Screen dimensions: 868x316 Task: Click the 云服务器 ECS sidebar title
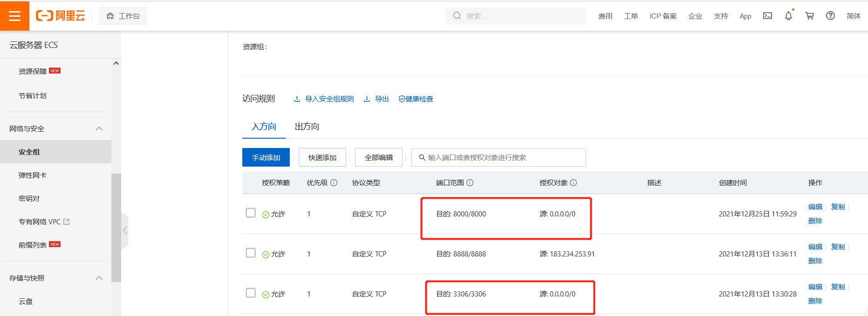click(34, 45)
